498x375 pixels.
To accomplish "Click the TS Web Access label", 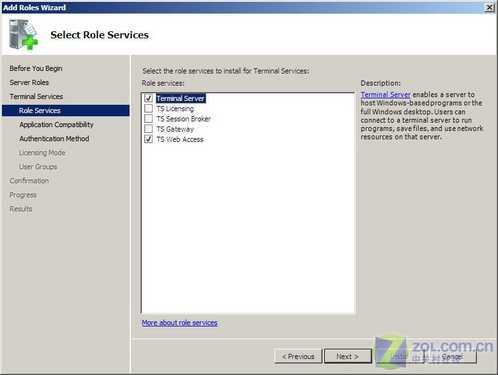I will click(180, 139).
